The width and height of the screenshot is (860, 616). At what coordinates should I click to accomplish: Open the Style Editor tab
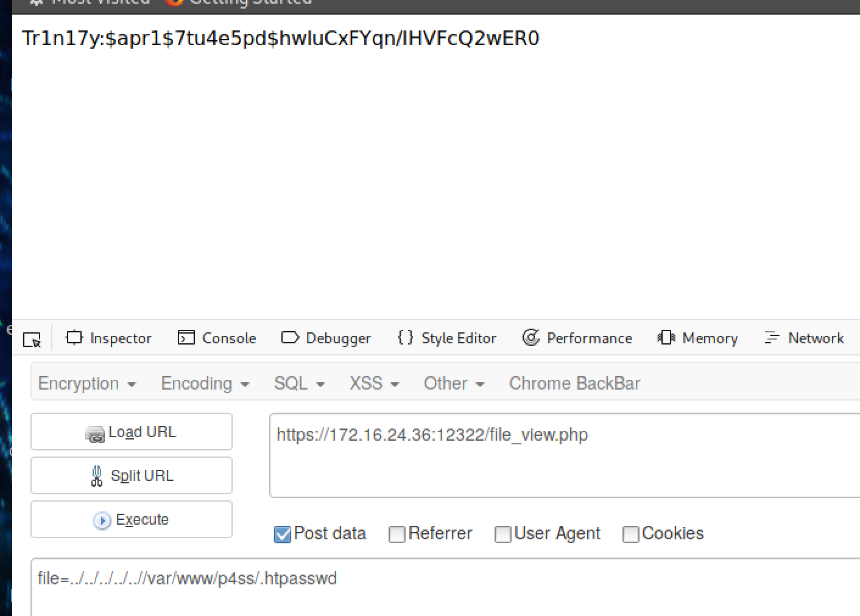coord(447,338)
